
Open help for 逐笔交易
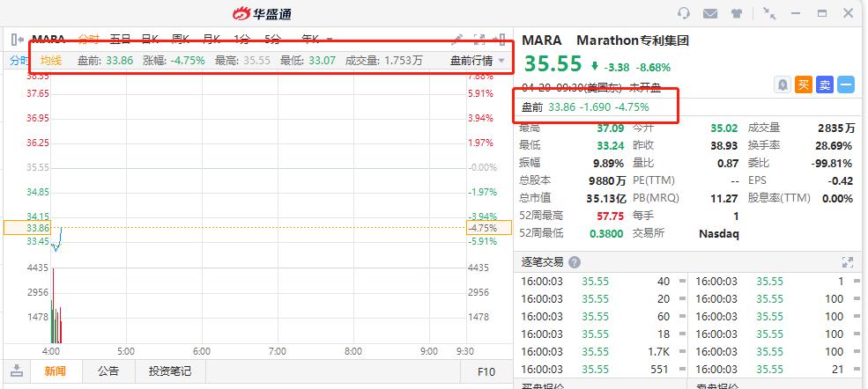pyautogui.click(x=575, y=262)
